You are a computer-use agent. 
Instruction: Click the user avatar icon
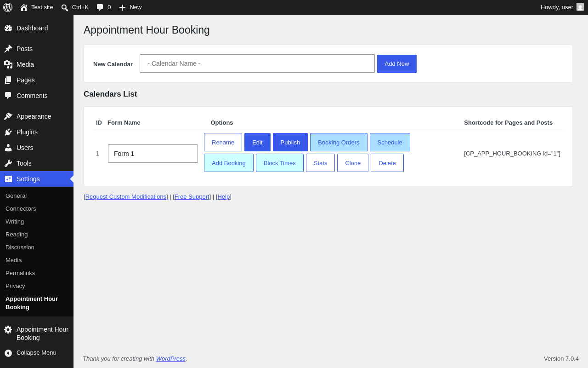580,7
